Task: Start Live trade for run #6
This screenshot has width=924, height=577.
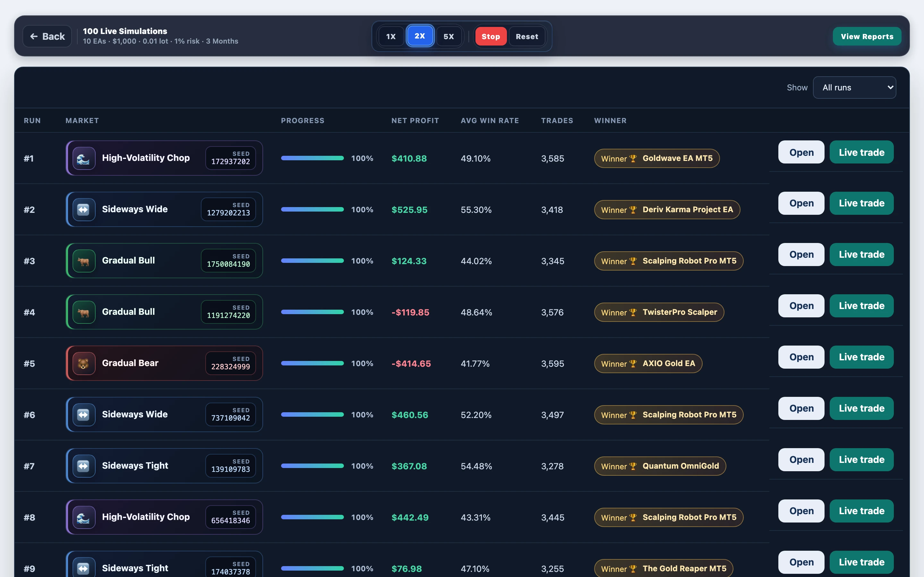Action: tap(861, 408)
